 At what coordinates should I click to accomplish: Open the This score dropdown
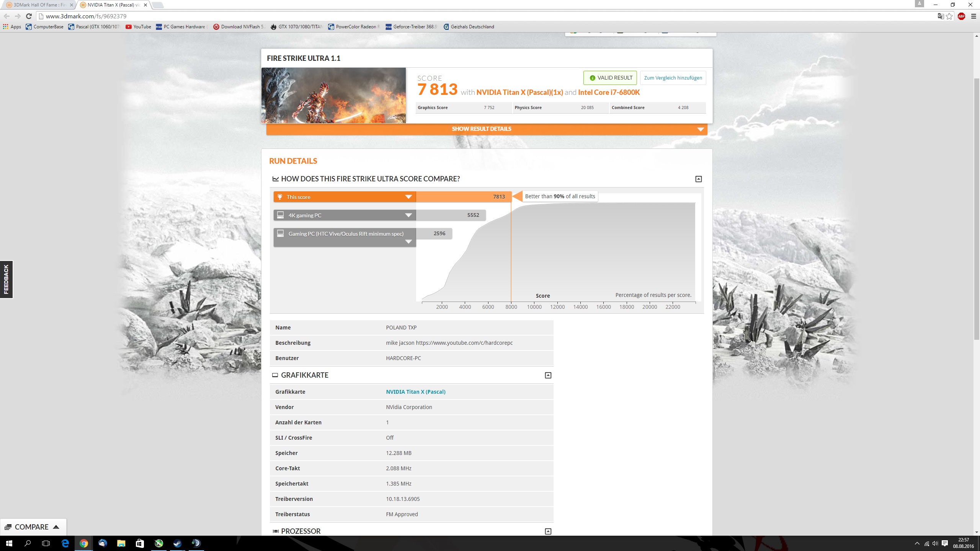(x=408, y=197)
